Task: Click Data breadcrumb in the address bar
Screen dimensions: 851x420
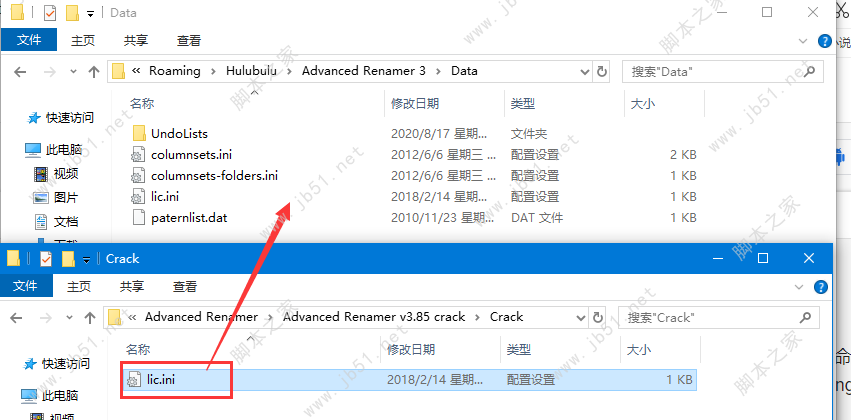Action: (465, 71)
